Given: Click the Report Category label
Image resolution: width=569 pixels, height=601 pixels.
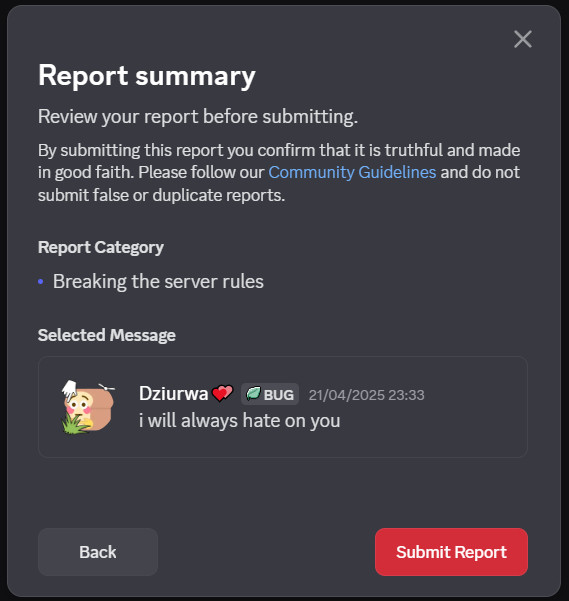Looking at the screenshot, I should click(101, 248).
